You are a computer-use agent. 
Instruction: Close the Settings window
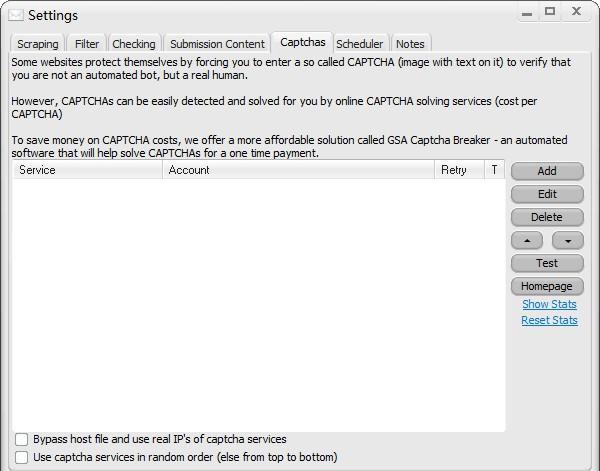tap(577, 11)
